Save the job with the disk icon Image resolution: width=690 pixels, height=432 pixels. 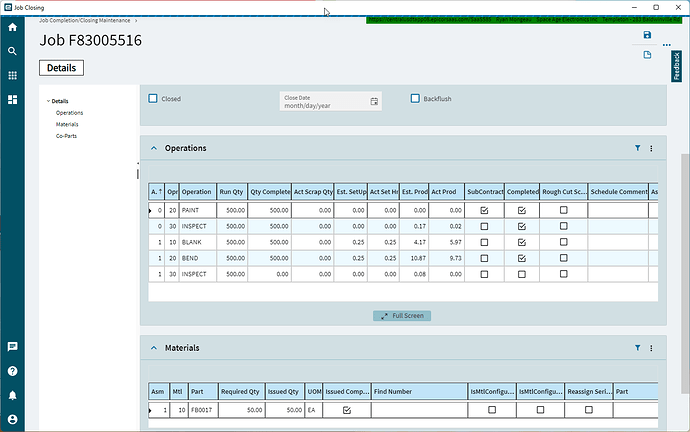[x=647, y=35]
